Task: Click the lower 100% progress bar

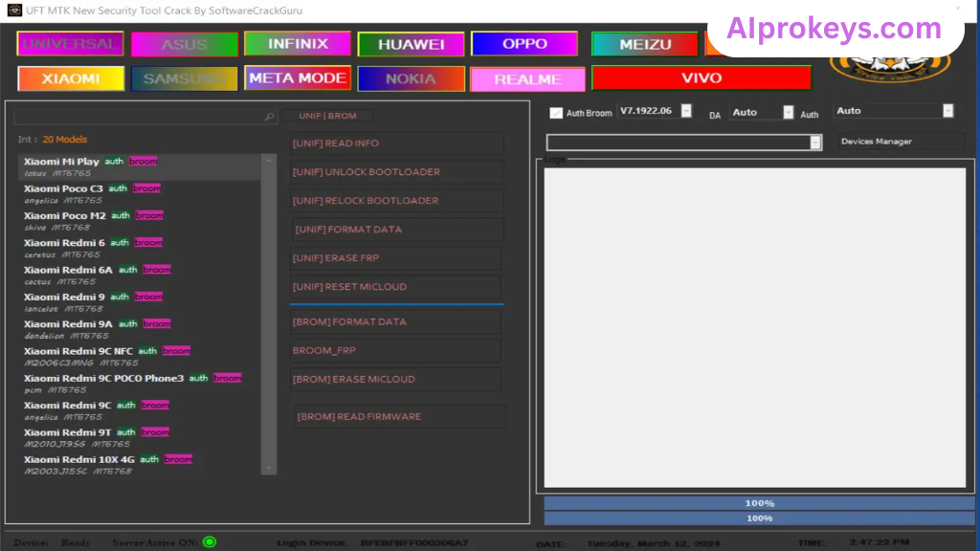Action: coord(759,518)
